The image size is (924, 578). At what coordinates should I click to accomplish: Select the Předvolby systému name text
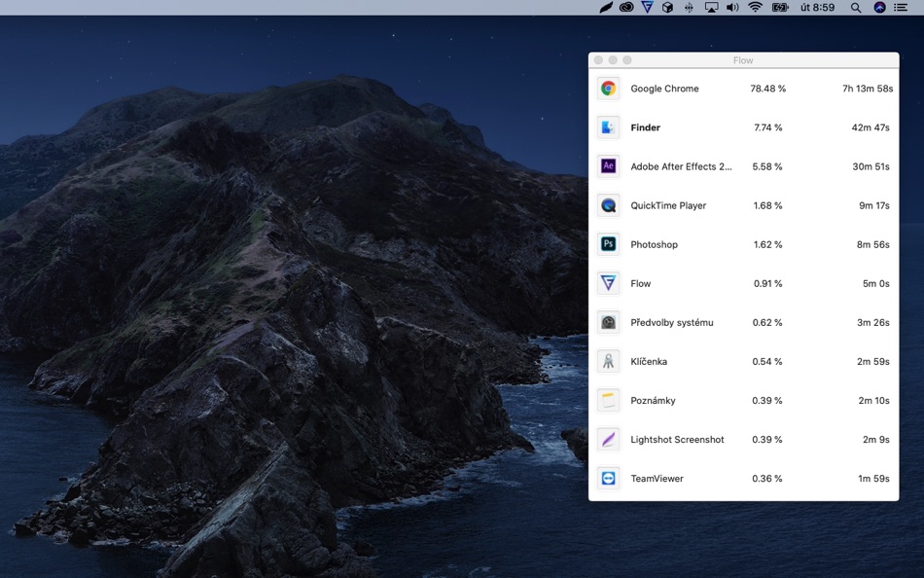[672, 322]
